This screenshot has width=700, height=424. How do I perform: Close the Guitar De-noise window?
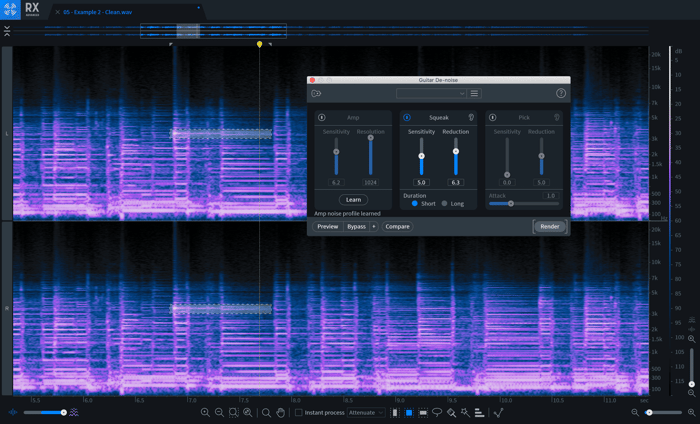[x=312, y=80]
